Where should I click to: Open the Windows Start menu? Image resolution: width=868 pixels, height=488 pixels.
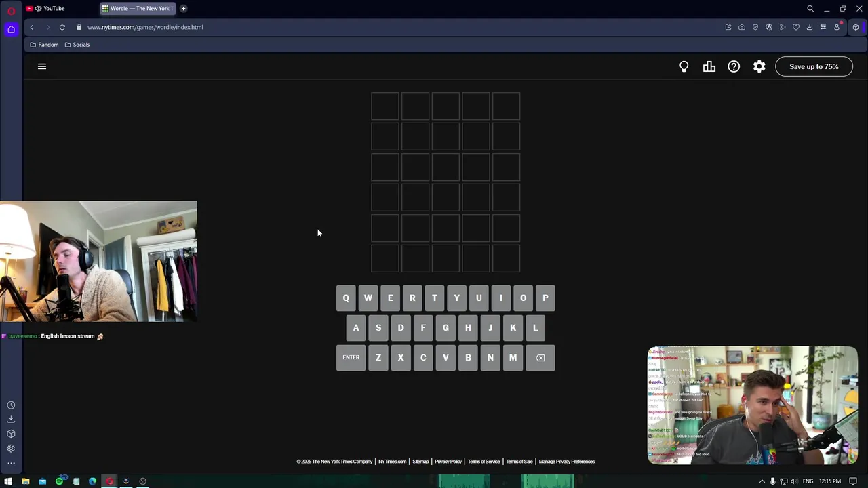click(8, 481)
